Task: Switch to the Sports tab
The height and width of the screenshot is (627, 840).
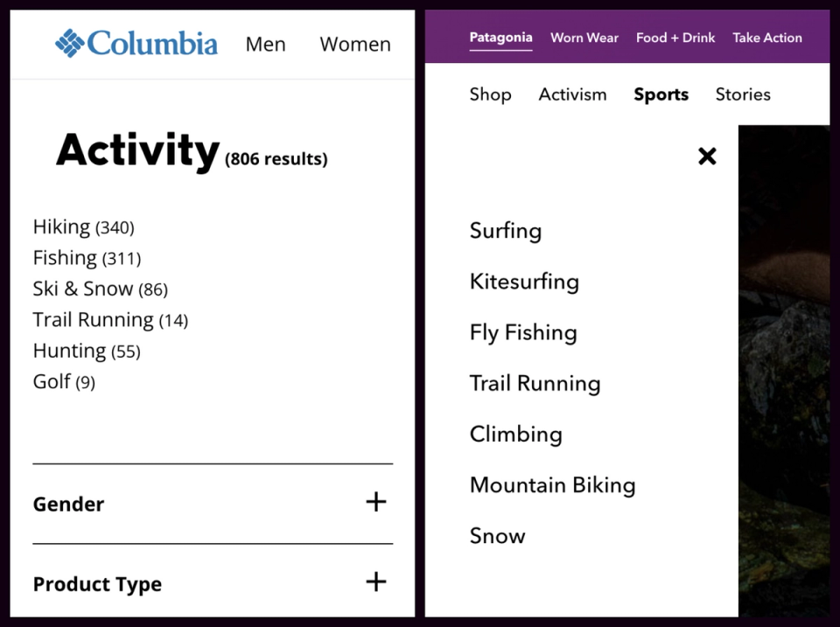Action: 661,94
